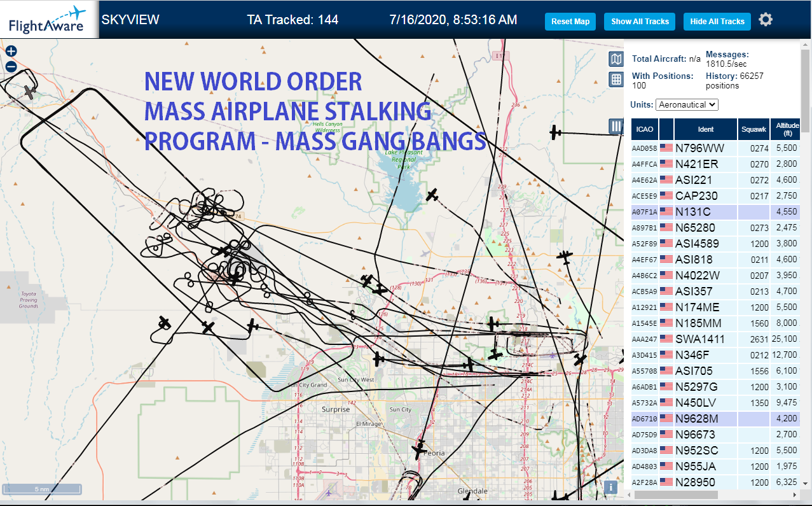Select the aircraft icon near Peoria
Screen dimensions: 812x506
(x=419, y=450)
